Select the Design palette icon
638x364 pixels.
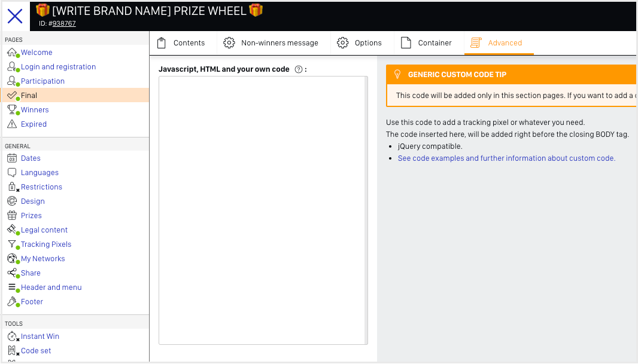coord(13,201)
